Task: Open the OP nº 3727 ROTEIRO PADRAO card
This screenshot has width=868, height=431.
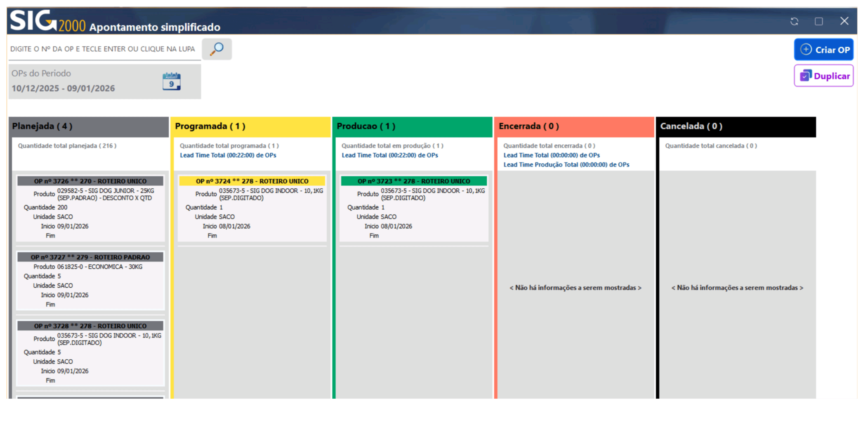Action: coord(90,257)
